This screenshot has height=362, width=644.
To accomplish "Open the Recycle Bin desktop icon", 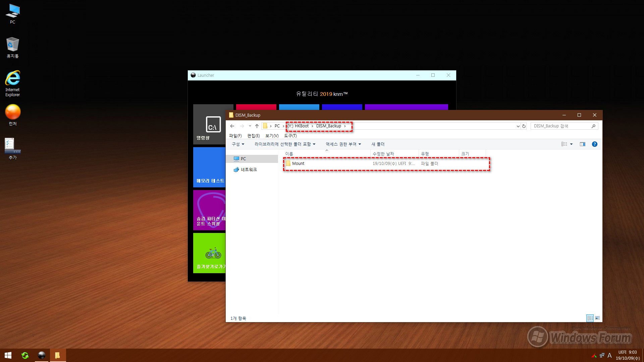I will (x=12, y=47).
